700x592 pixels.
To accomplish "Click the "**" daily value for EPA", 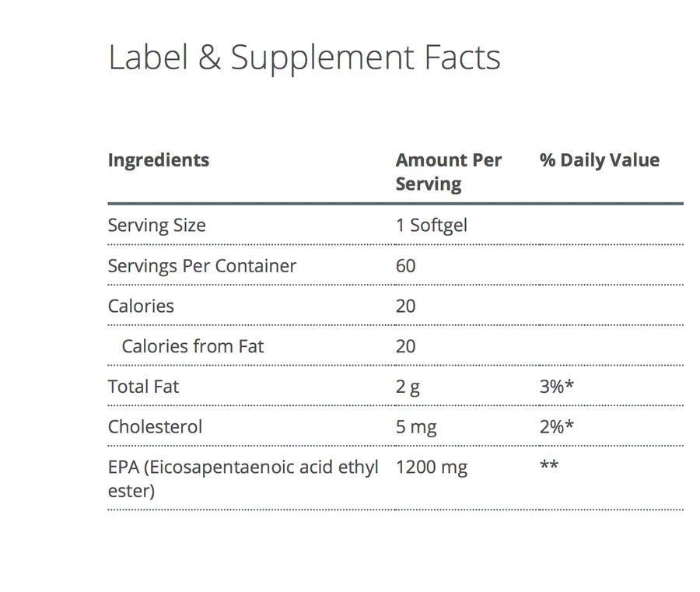I will [548, 468].
